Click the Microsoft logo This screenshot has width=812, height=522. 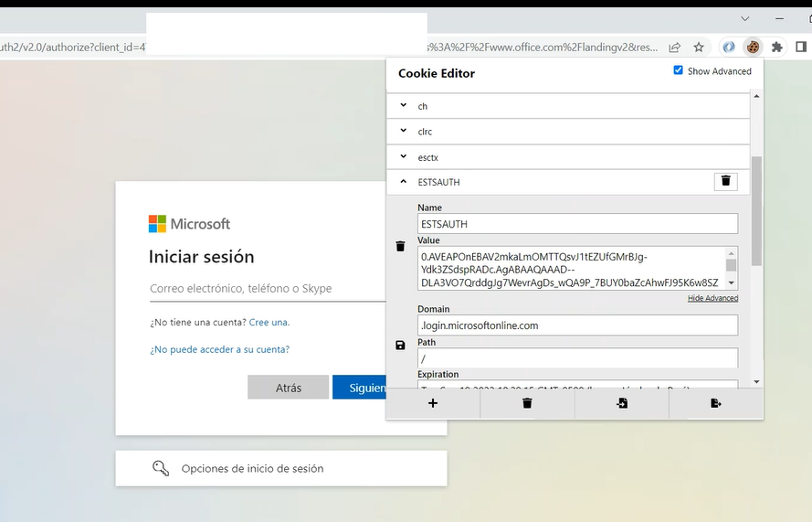pyautogui.click(x=190, y=224)
